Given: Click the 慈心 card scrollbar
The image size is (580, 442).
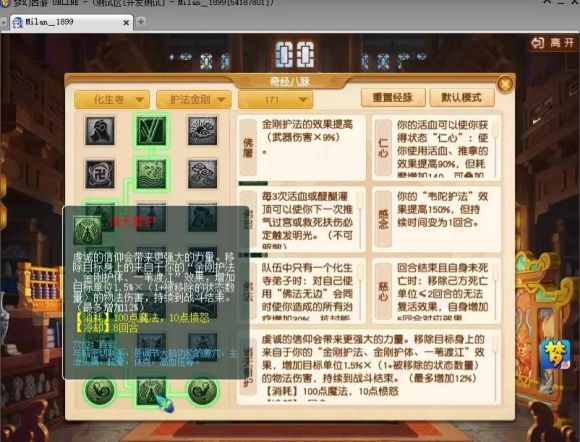Looking at the screenshot, I should [496, 291].
